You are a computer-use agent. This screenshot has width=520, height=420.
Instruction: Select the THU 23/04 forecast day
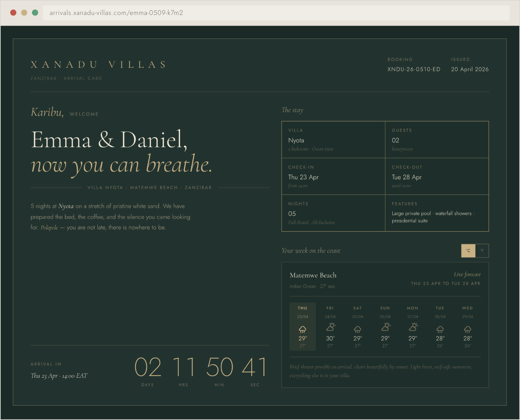303,312
